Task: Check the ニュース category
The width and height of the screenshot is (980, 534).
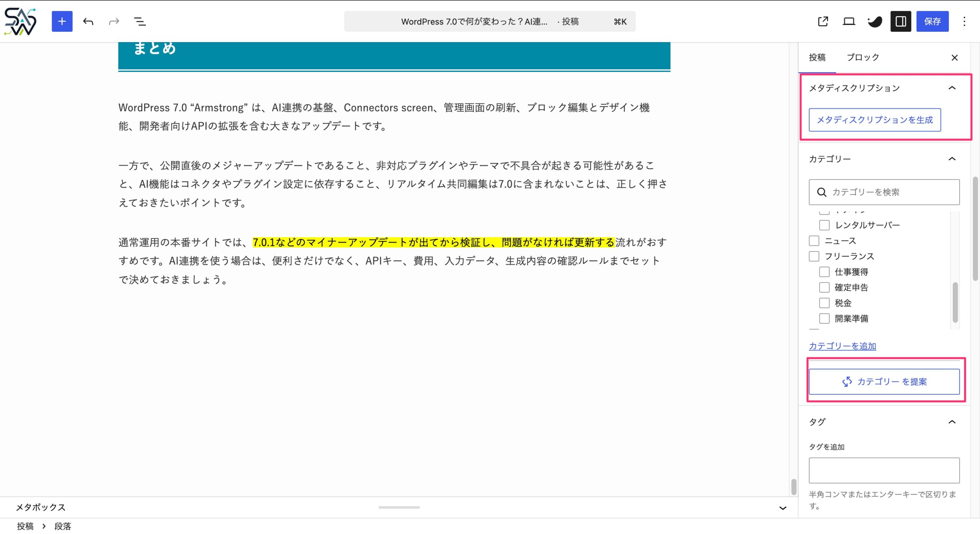Action: click(814, 241)
